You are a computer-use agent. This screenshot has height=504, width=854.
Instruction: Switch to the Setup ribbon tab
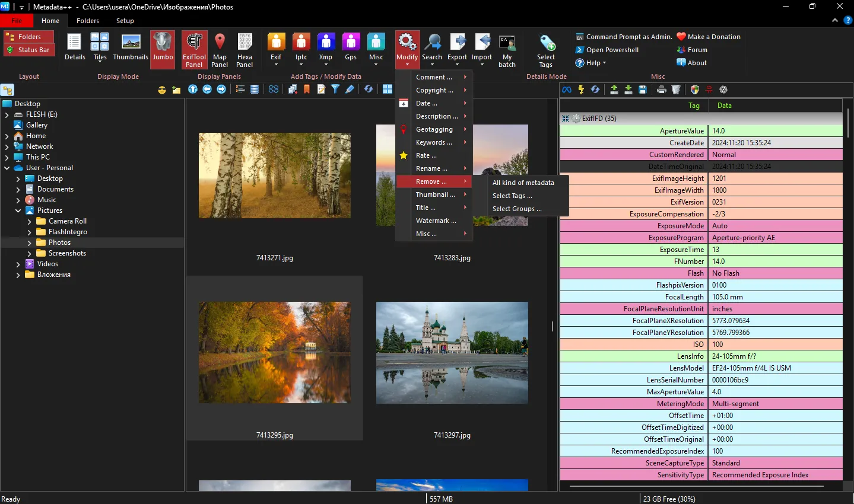(x=125, y=21)
